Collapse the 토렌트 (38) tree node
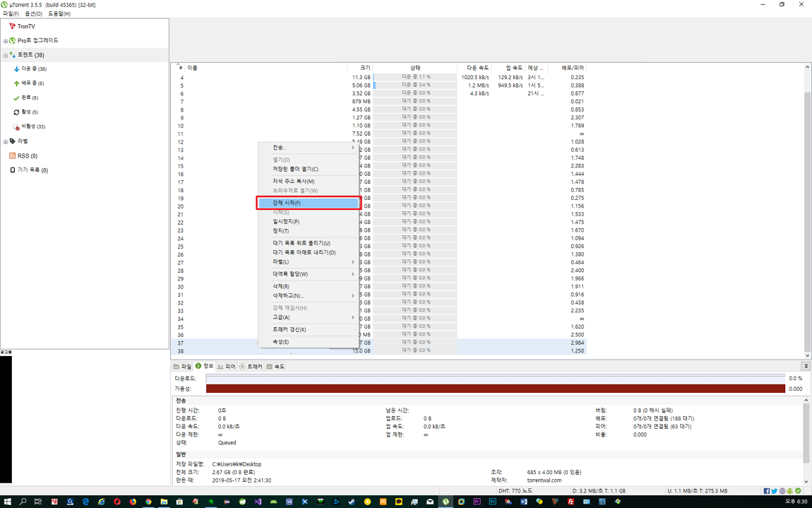This screenshot has height=508, width=812. pos(6,55)
